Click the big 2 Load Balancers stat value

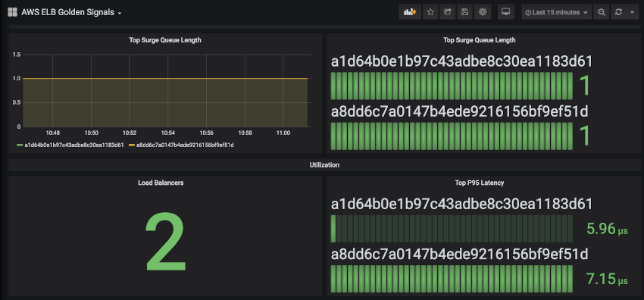coord(165,242)
